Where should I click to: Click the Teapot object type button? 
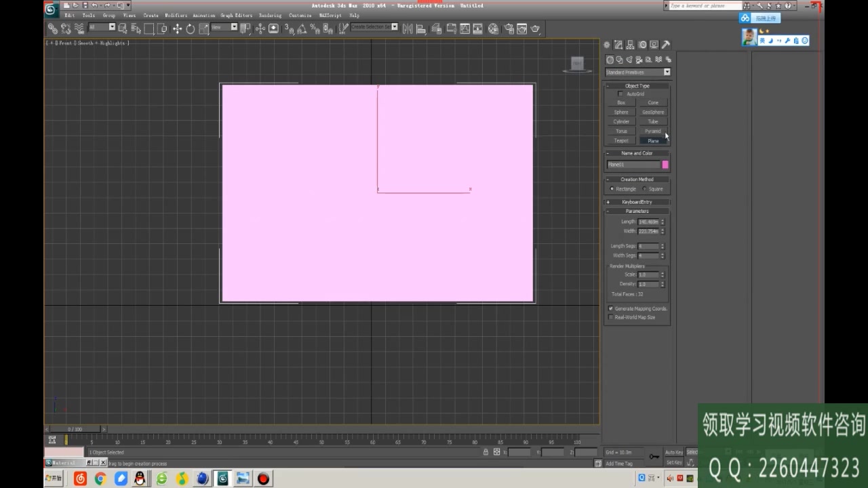coord(621,141)
